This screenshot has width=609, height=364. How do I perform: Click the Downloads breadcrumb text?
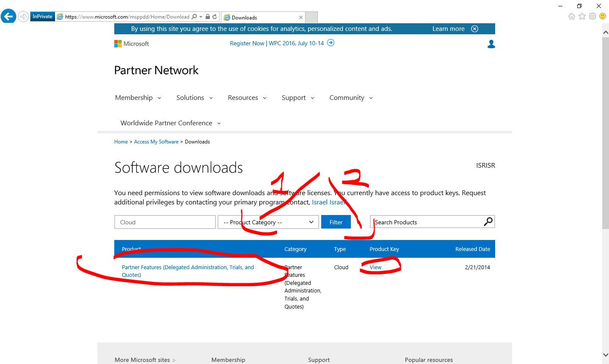197,142
